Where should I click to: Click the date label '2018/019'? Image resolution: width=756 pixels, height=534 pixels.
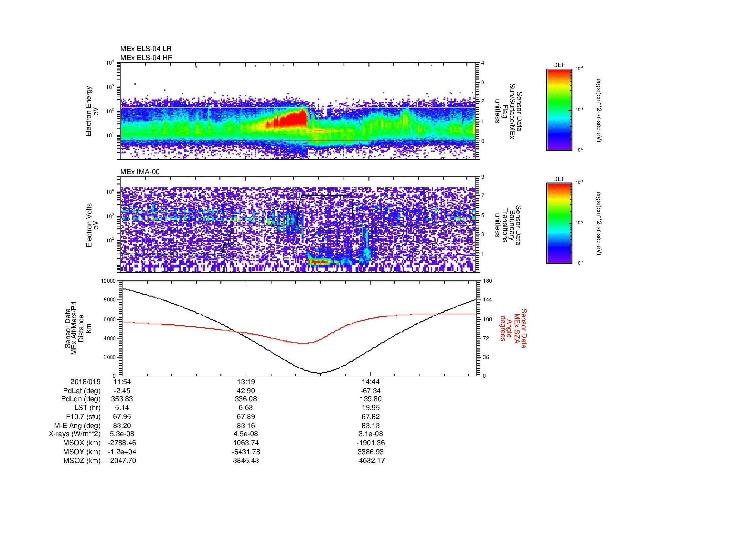[x=85, y=382]
